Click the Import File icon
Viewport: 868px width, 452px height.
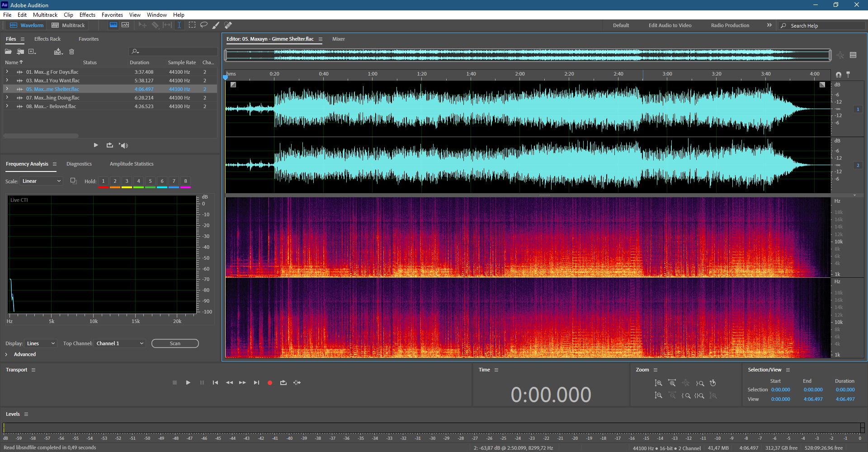(20, 52)
